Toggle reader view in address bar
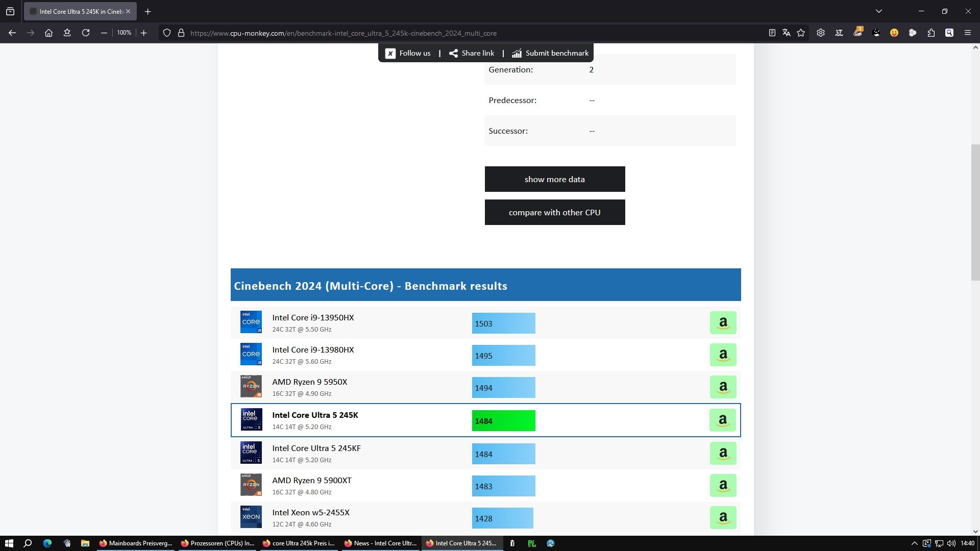980x551 pixels. tap(772, 33)
